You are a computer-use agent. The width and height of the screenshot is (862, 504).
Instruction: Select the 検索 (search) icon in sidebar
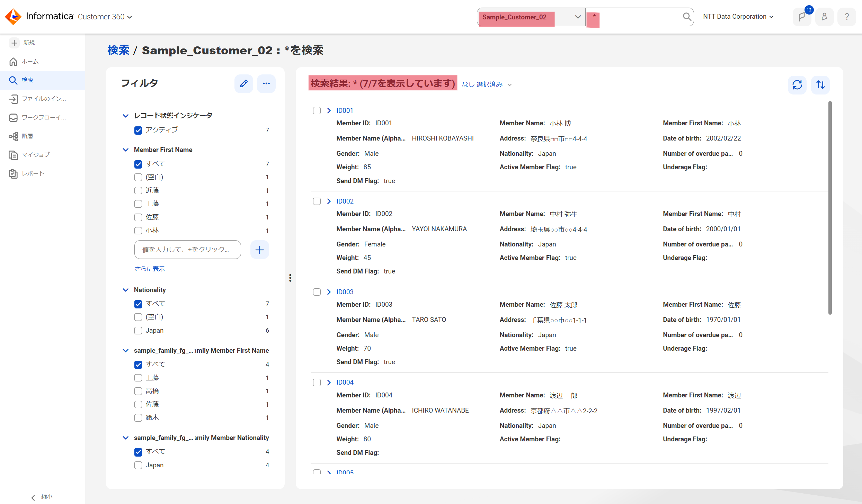point(14,80)
